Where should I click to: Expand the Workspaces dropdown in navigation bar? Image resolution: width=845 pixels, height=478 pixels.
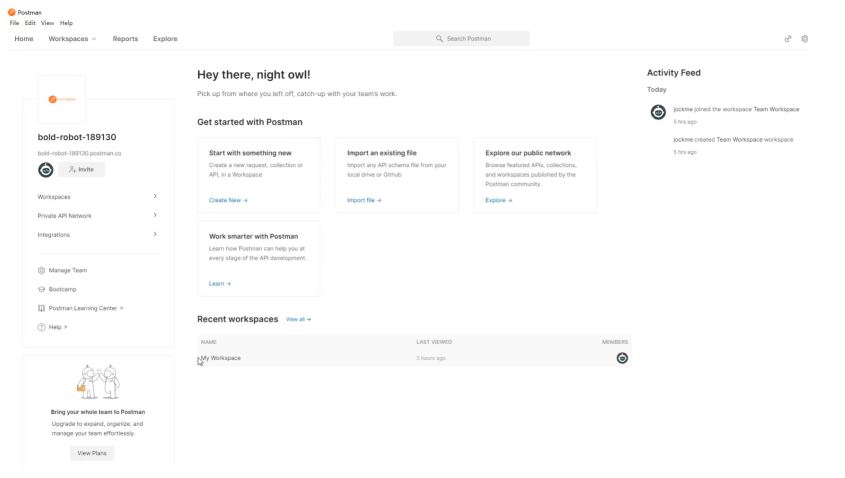pyautogui.click(x=72, y=39)
